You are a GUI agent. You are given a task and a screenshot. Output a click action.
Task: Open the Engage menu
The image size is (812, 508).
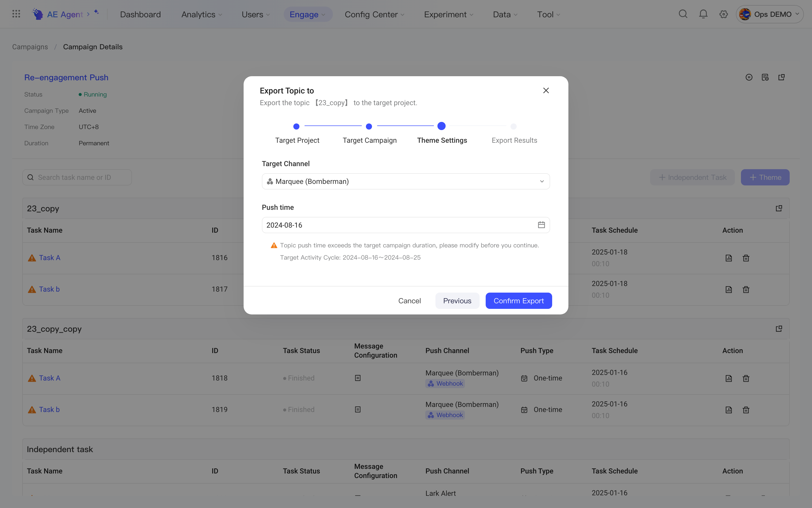pos(308,14)
